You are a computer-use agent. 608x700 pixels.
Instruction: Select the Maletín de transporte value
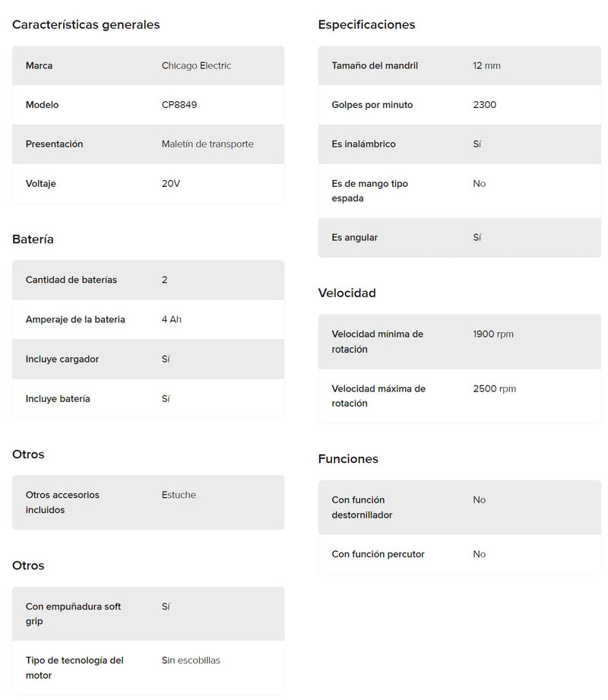207,144
